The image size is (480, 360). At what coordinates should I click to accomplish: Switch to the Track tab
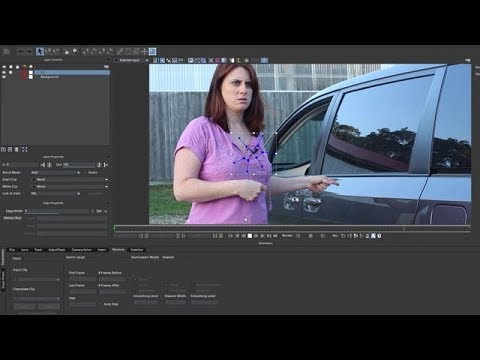click(x=38, y=249)
